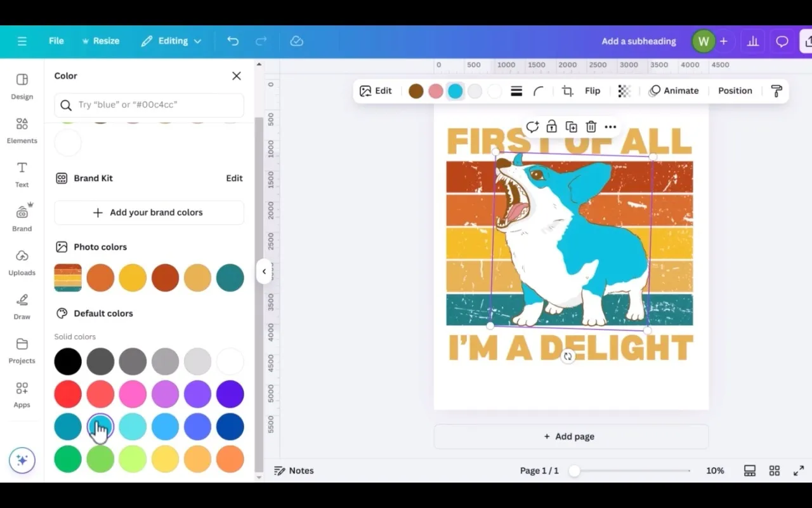Click the delete trash icon above the image

pos(591,127)
